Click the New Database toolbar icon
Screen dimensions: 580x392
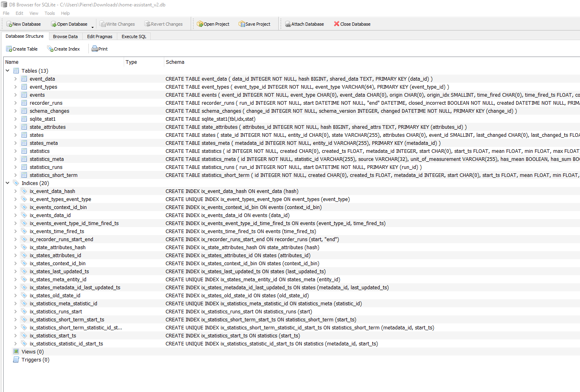(9, 24)
